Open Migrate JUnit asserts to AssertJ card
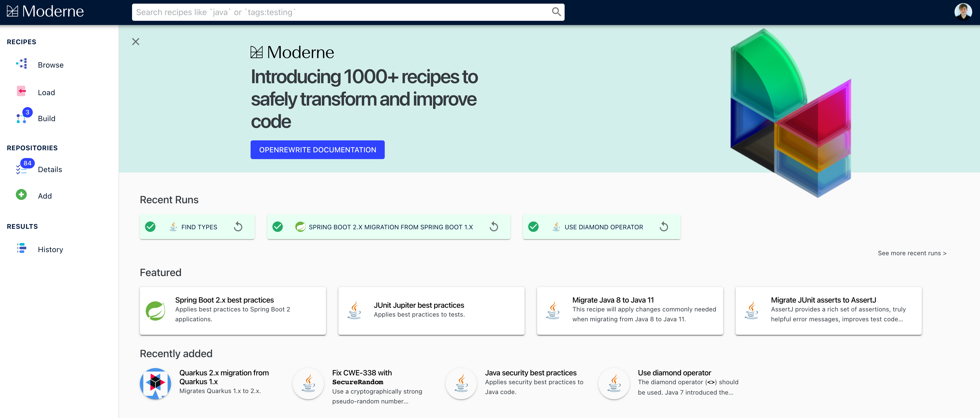Screen dimensions: 980x418 coord(829,311)
